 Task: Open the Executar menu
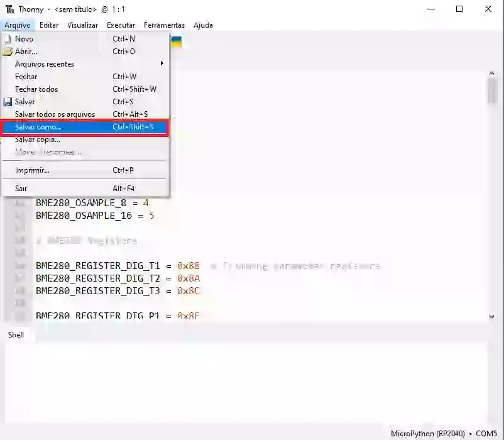(121, 25)
